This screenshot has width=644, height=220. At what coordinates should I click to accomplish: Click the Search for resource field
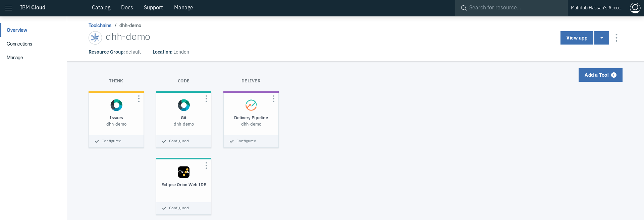(x=511, y=8)
